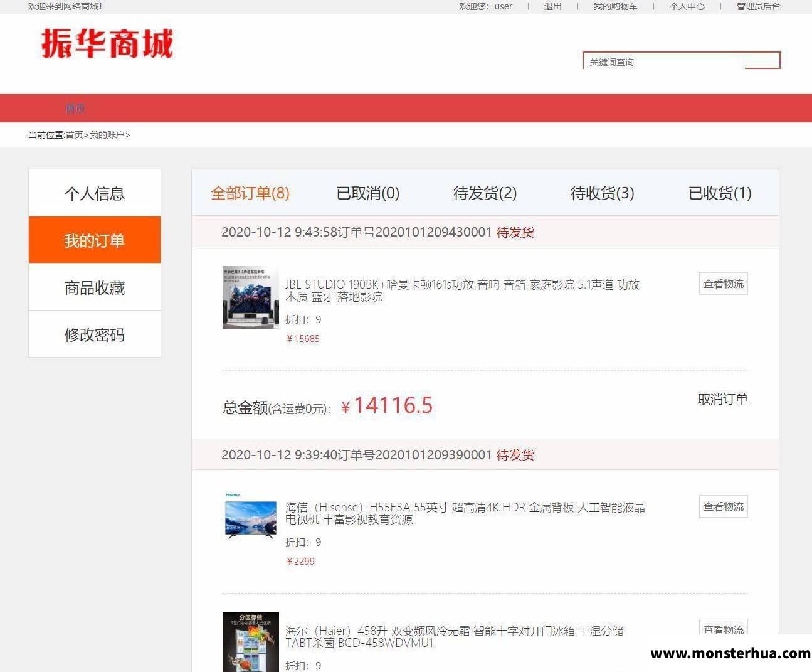
Task: Open the Haier refrigerator product thumbnail
Action: pos(251,643)
